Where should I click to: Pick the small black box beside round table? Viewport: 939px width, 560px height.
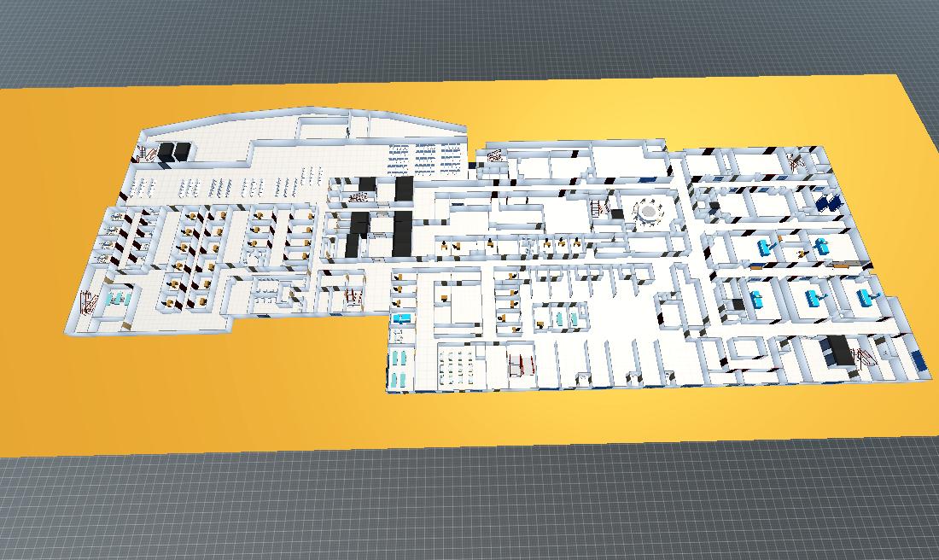tap(617, 213)
